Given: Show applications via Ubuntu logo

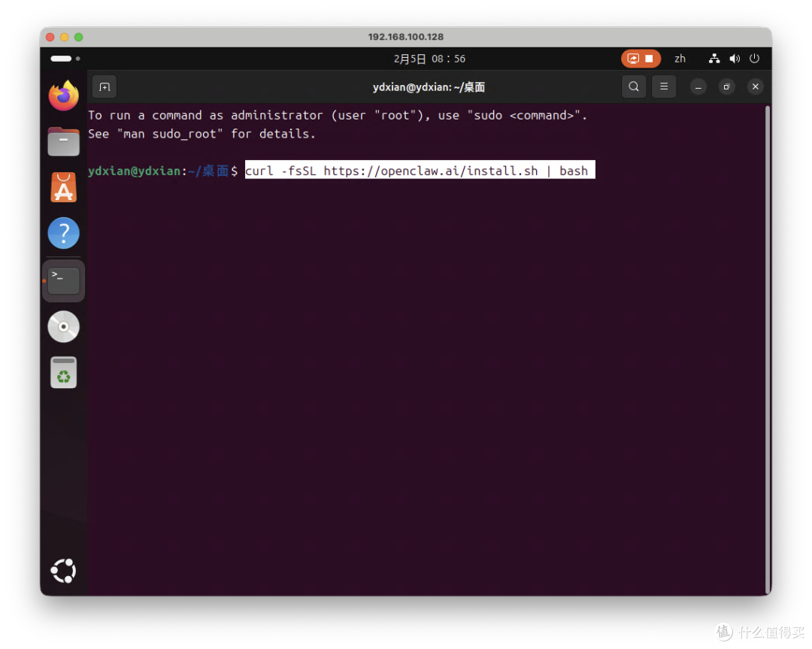Looking at the screenshot, I should click(64, 571).
